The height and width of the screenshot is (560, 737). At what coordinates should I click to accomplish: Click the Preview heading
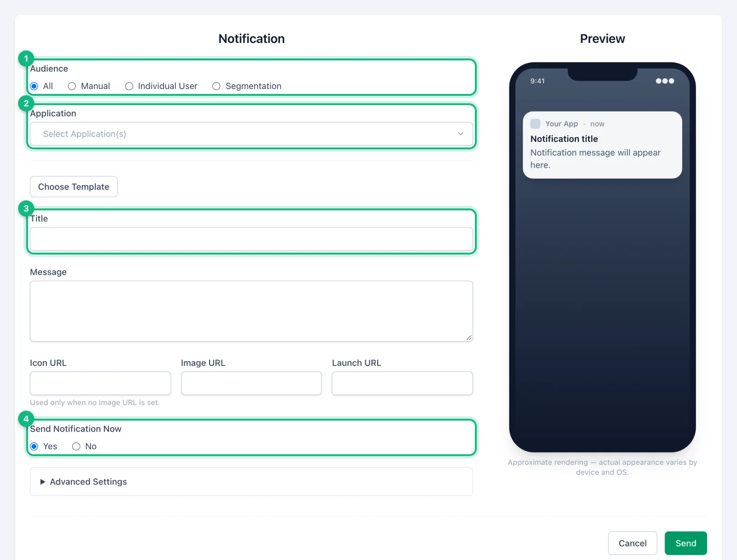click(x=602, y=39)
